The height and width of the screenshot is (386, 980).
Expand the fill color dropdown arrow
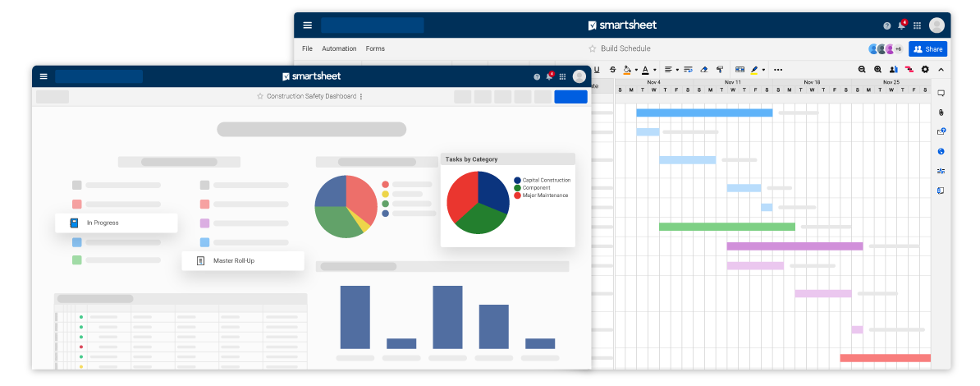[x=636, y=70]
